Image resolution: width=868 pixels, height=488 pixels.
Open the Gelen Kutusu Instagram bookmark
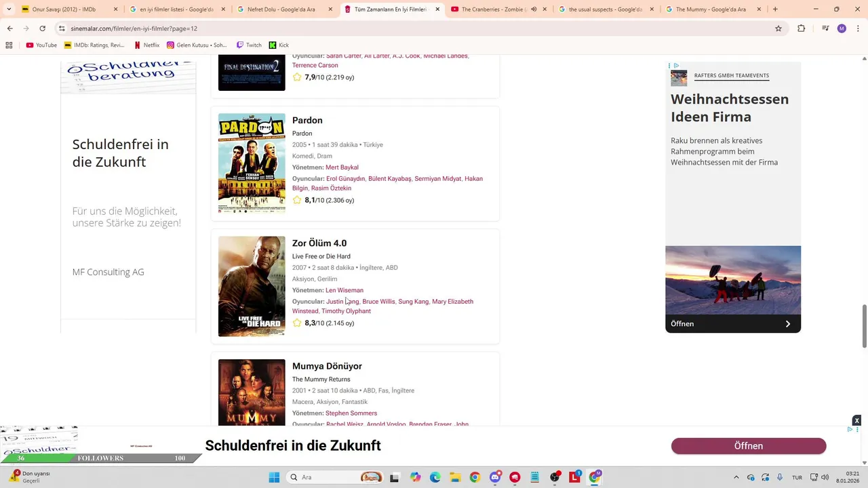pos(197,45)
